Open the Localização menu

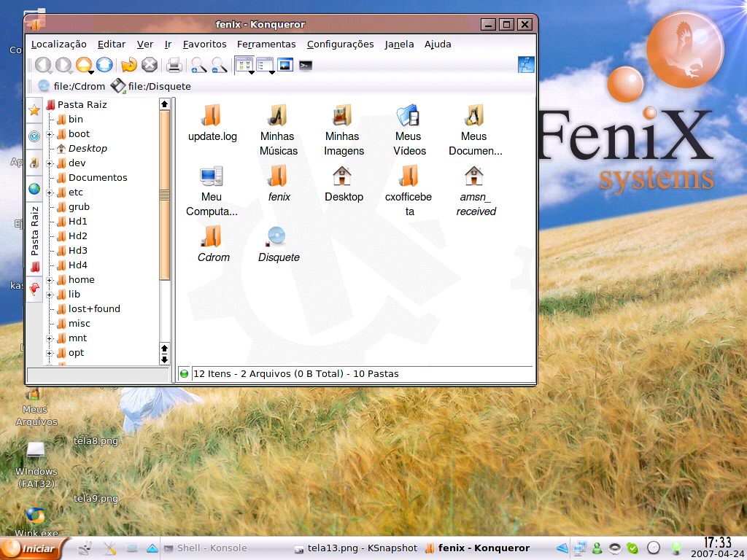coord(58,44)
